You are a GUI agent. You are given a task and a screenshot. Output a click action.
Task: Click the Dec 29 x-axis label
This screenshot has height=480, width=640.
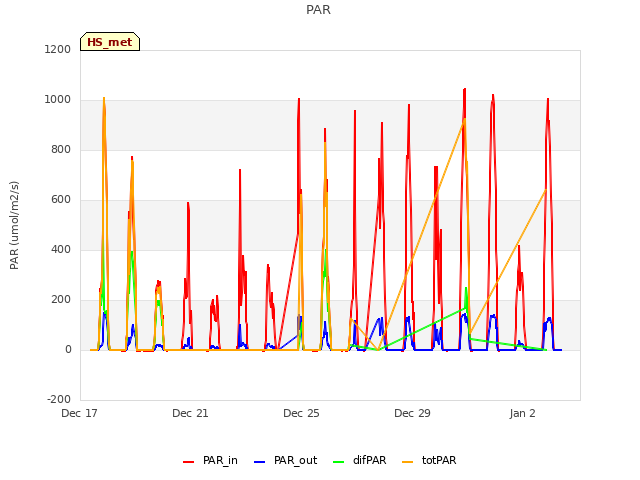click(x=412, y=413)
